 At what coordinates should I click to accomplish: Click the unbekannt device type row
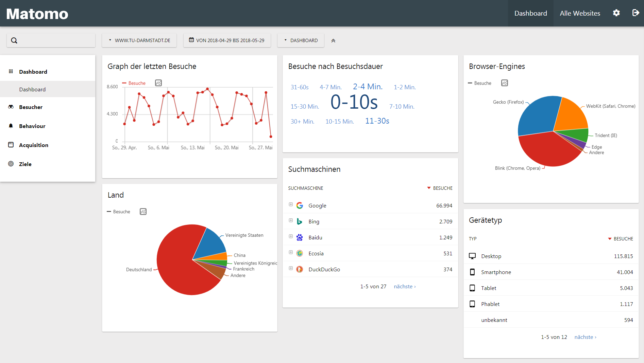click(x=551, y=320)
